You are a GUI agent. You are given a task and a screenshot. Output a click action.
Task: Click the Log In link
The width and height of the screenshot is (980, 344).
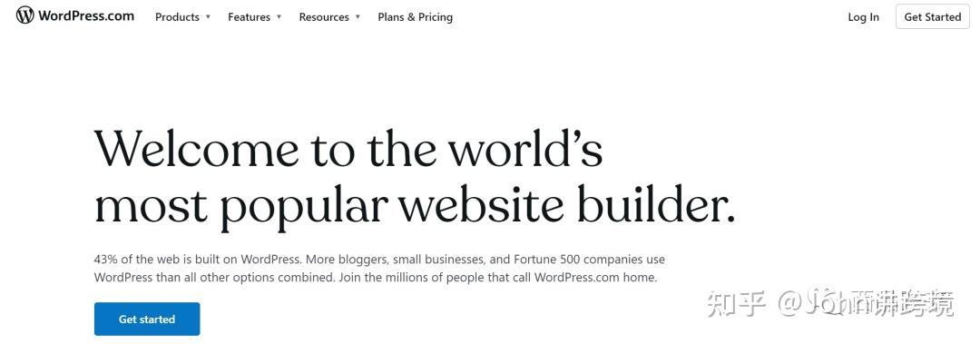click(863, 17)
